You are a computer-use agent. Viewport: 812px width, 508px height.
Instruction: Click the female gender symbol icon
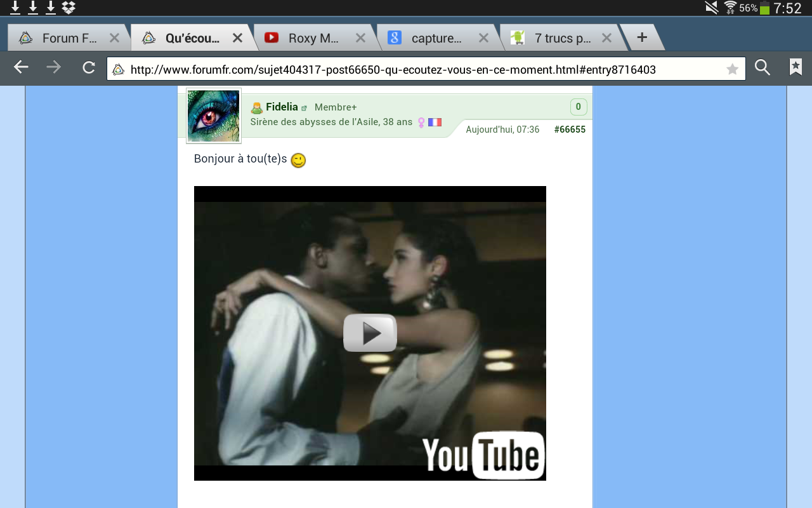point(421,123)
